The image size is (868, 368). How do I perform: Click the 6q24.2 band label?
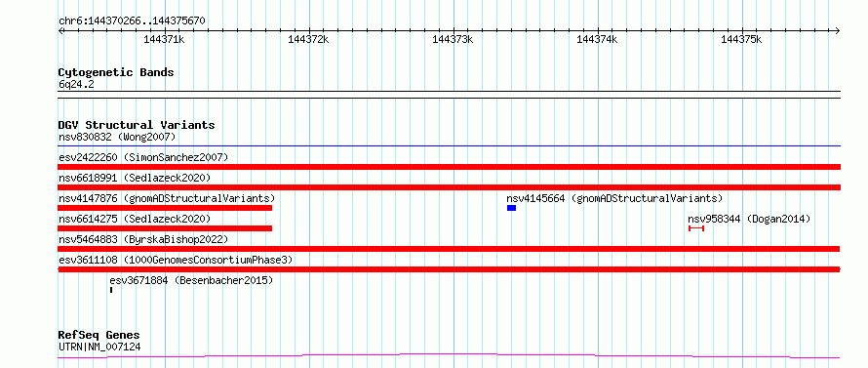coord(75,85)
